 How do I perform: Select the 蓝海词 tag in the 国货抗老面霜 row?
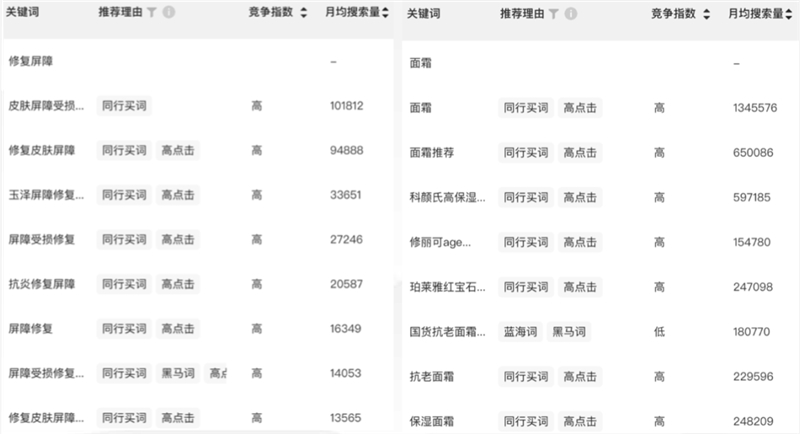(520, 332)
